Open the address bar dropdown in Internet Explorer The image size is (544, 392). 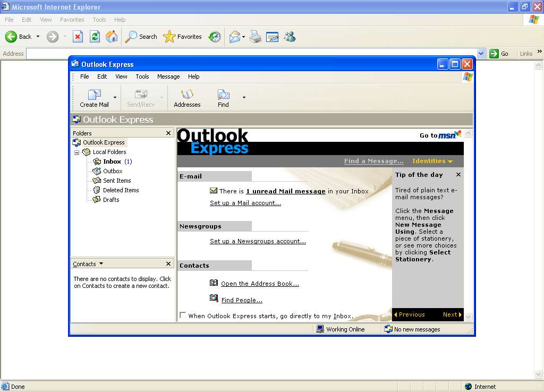(x=481, y=54)
